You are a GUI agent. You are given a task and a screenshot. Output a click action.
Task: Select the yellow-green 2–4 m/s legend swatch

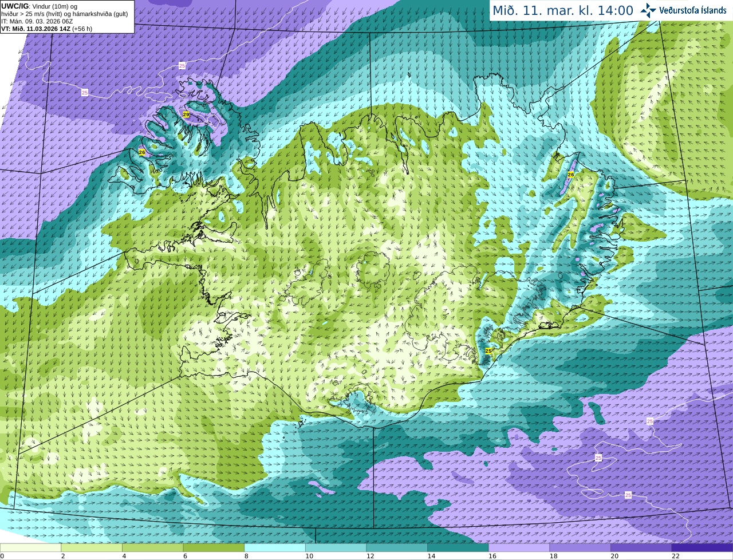click(x=92, y=547)
